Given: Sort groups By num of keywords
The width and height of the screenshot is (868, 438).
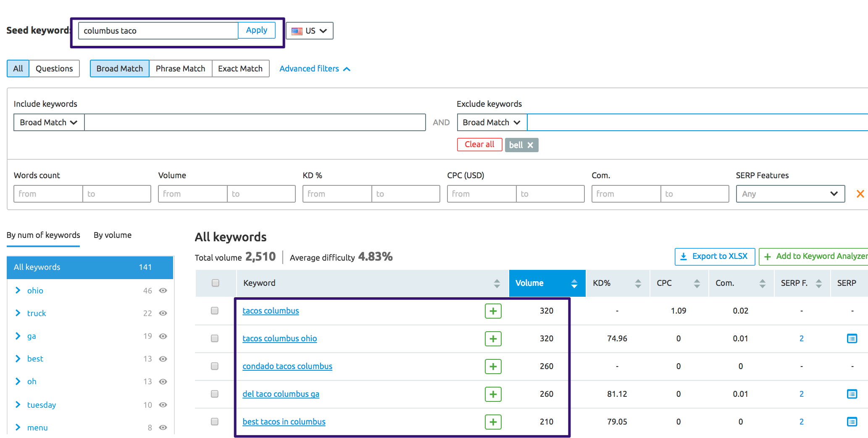Looking at the screenshot, I should (x=43, y=235).
